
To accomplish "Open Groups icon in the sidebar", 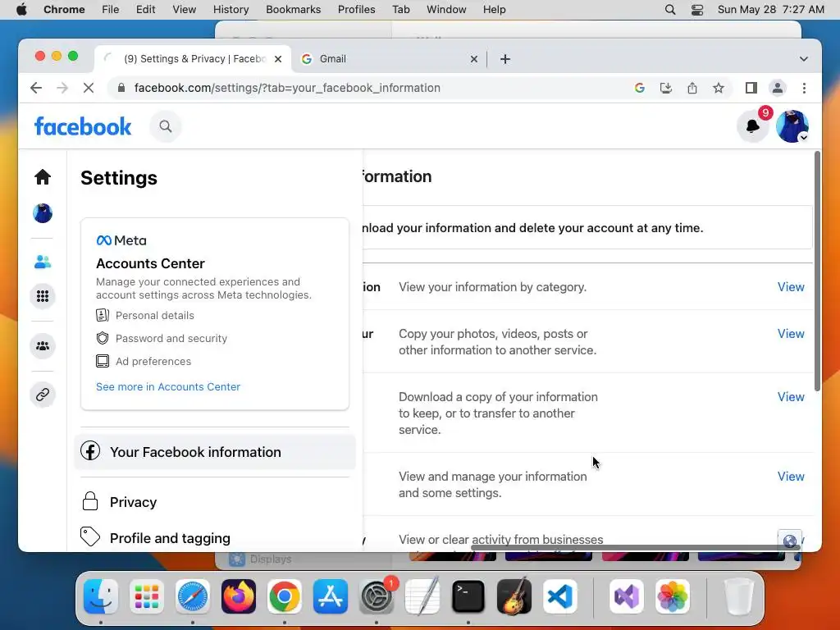I will 43,346.
